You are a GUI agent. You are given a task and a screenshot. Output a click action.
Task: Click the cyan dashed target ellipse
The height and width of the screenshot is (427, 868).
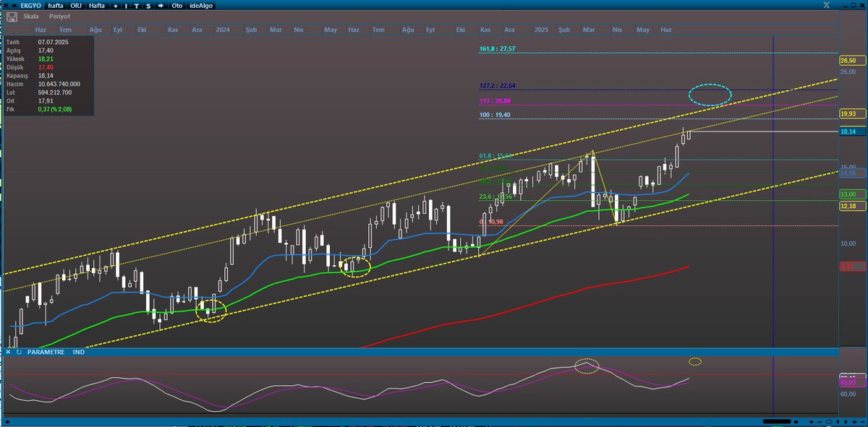710,94
